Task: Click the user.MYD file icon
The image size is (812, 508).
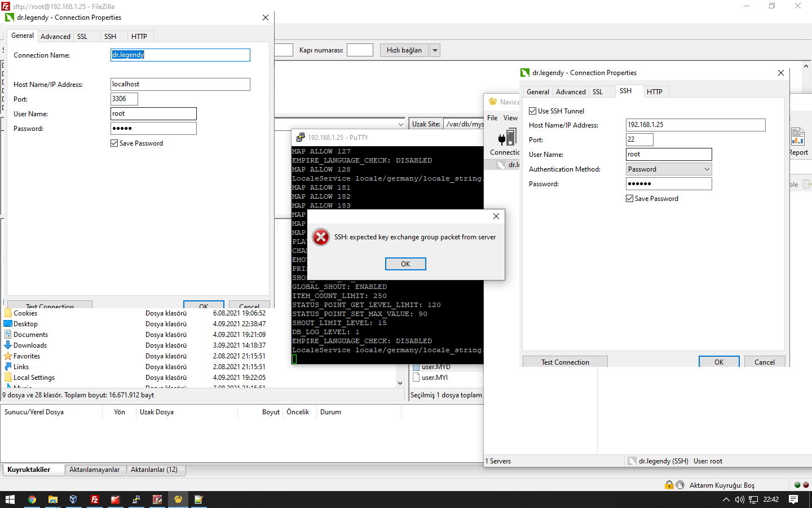Action: click(x=416, y=367)
